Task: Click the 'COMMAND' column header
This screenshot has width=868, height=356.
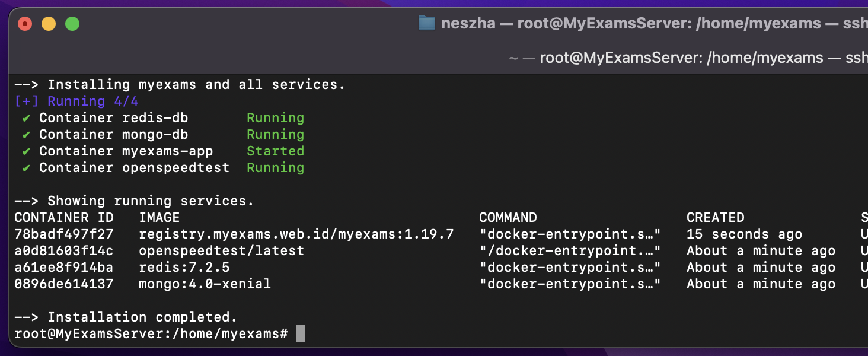Action: pos(508,218)
